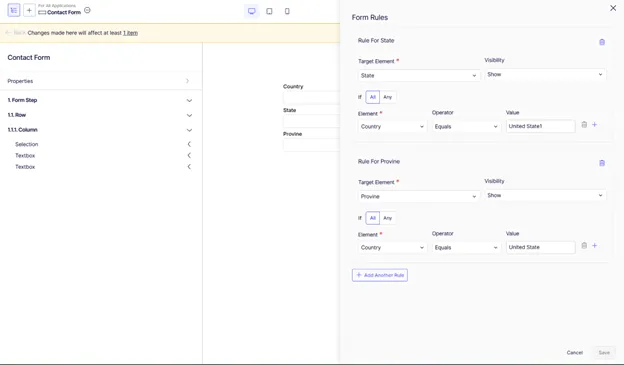This screenshot has height=365, width=624.
Task: Delete the Rule For Provine
Action: pos(602,163)
